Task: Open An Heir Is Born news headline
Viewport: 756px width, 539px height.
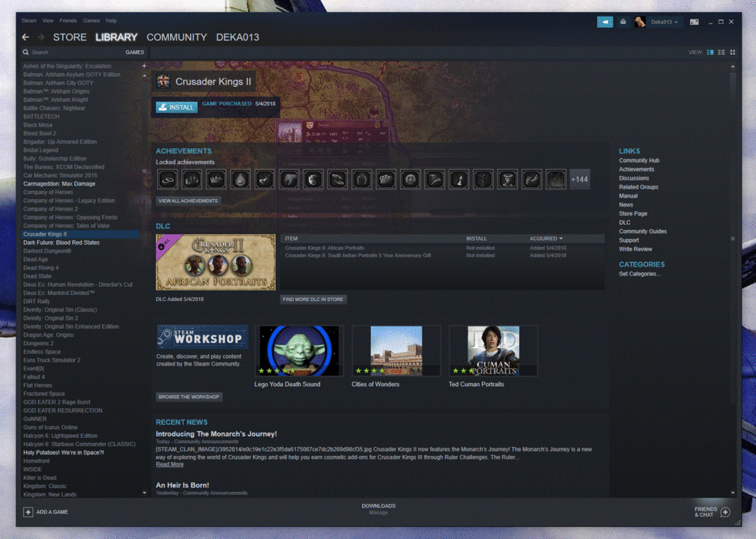Action: pos(182,485)
